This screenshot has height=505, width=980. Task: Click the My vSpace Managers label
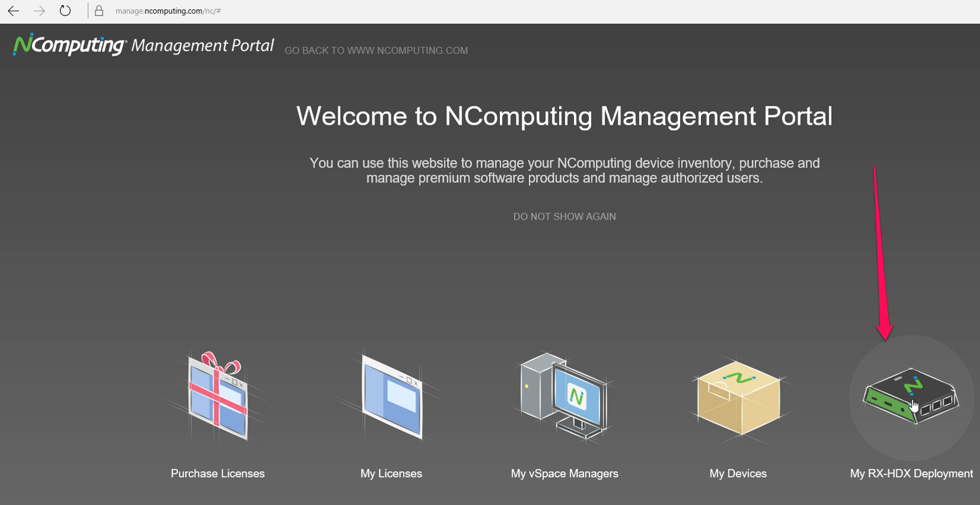[564, 474]
